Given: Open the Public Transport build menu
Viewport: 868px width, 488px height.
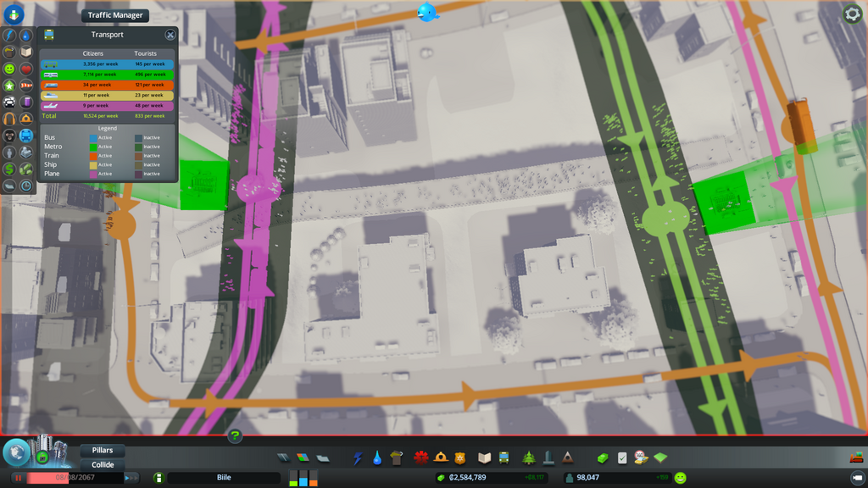Looking at the screenshot, I should 504,458.
